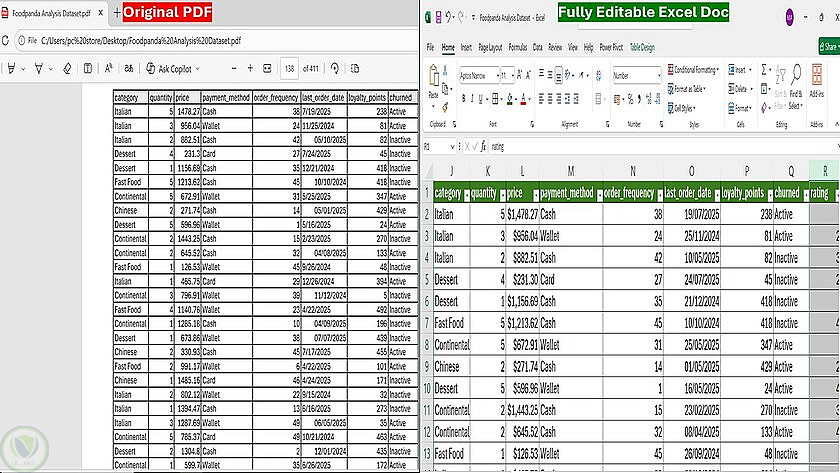Click the Format cells button in the Cells group
The image size is (840, 473).
click(740, 108)
